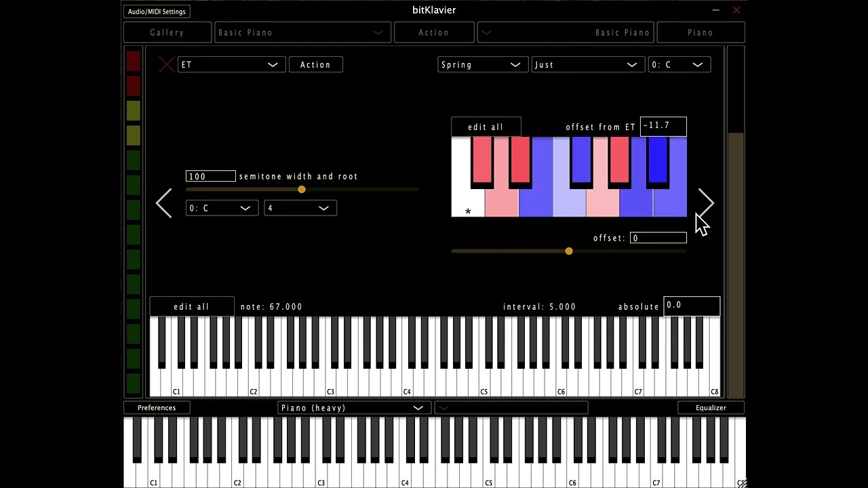868x488 pixels.
Task: Open empty dropdown next to Piano (heavy)
Action: 511,408
